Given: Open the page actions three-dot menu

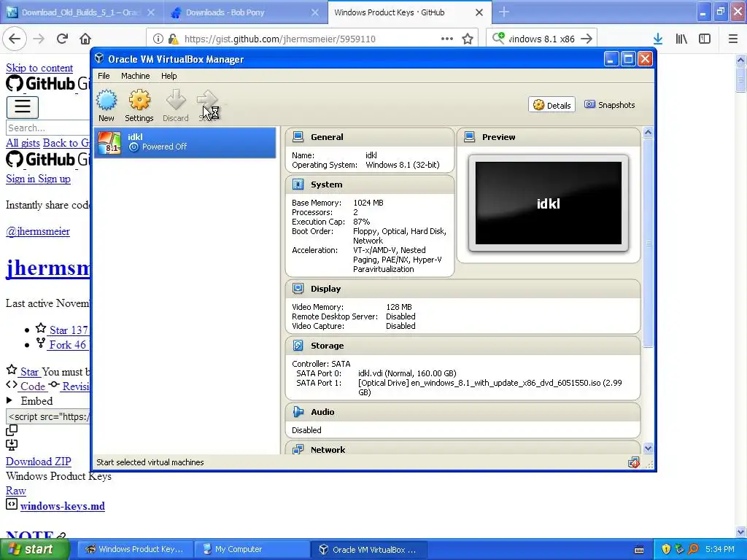Looking at the screenshot, I should point(447,39).
